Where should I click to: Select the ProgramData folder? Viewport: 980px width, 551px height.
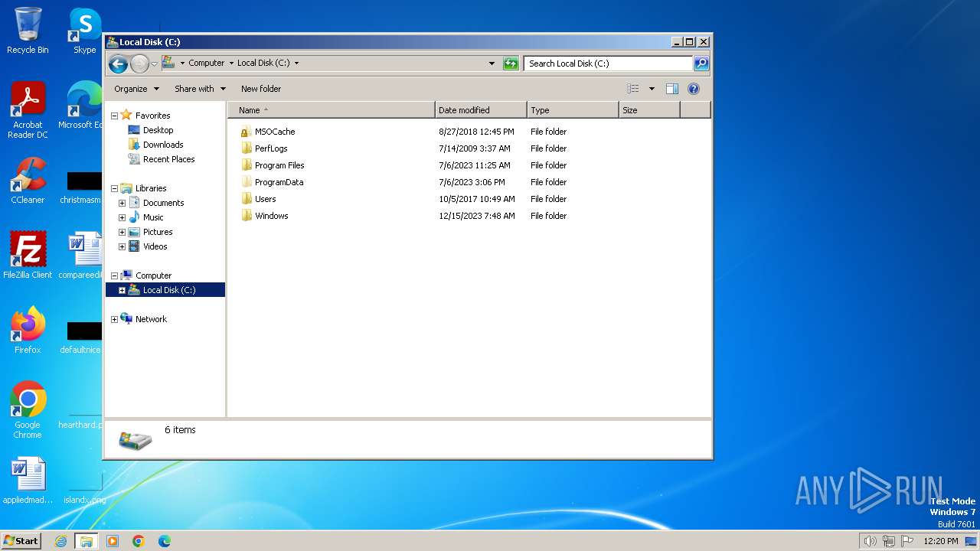[279, 182]
